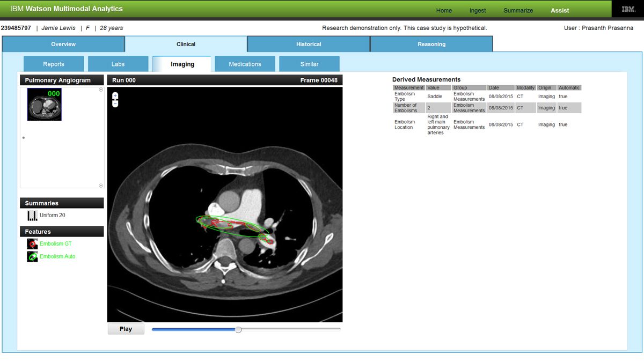
Task: Toggle the Embolism Auto overlay label
Action: tap(57, 257)
